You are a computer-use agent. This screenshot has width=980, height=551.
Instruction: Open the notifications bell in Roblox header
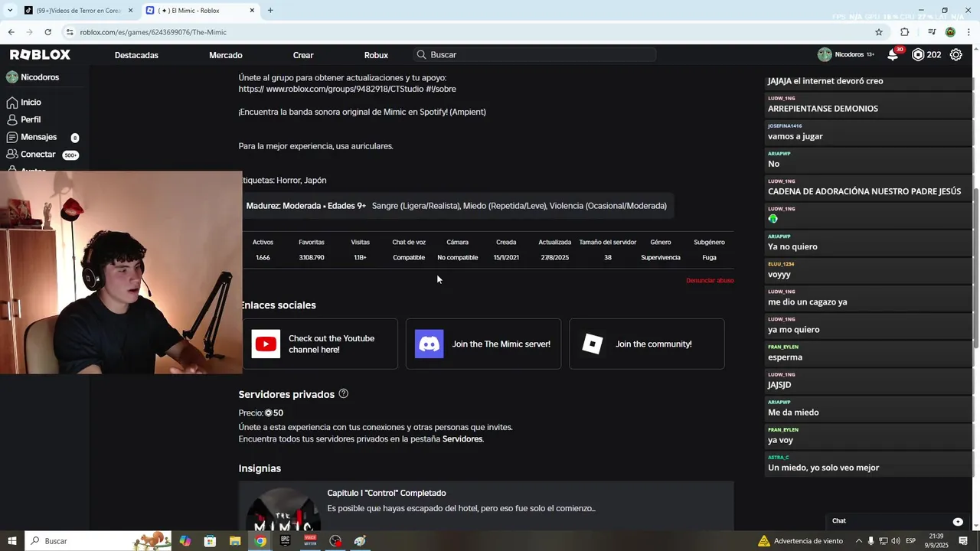(893, 55)
